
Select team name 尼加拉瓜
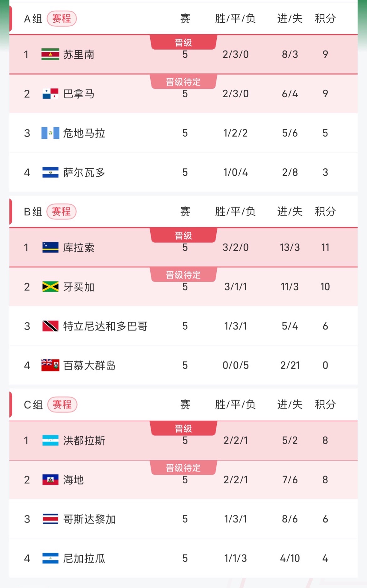[84, 558]
